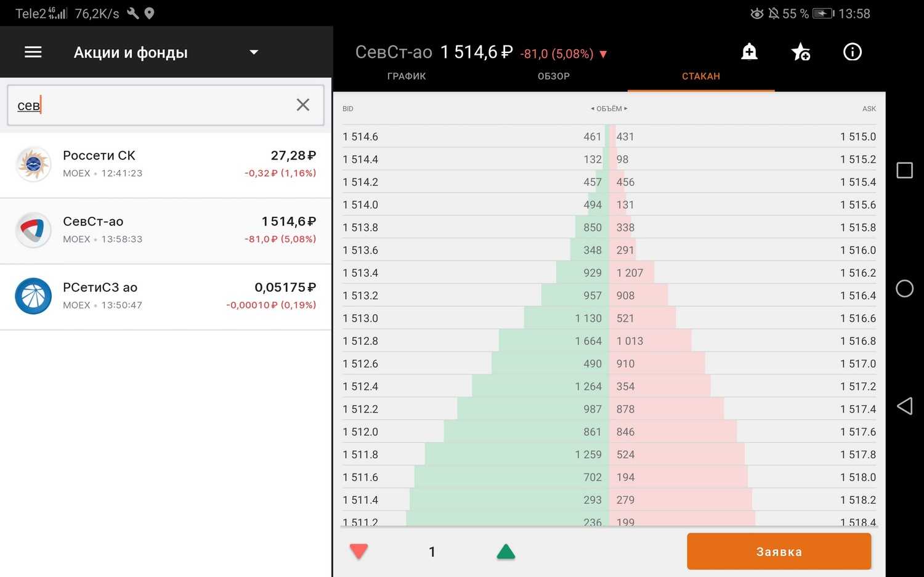This screenshot has width=924, height=577.
Task: Switch to the ОБЗОР tab
Action: pos(553,76)
